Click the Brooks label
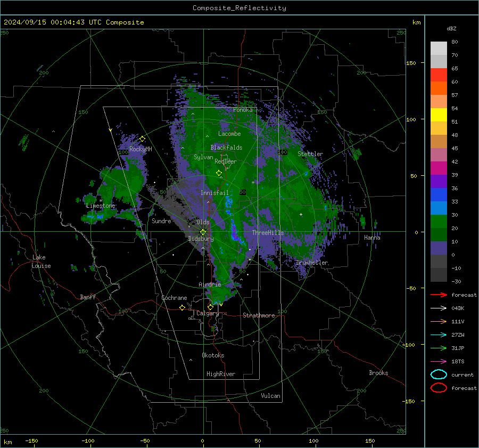 [378, 373]
